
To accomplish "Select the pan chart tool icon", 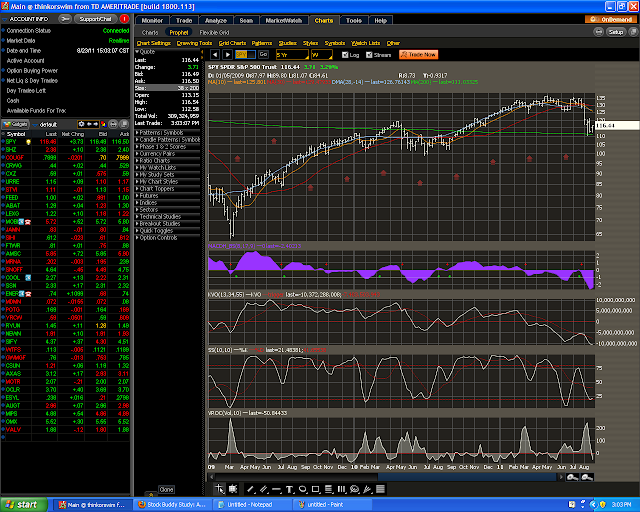I will click(x=233, y=489).
